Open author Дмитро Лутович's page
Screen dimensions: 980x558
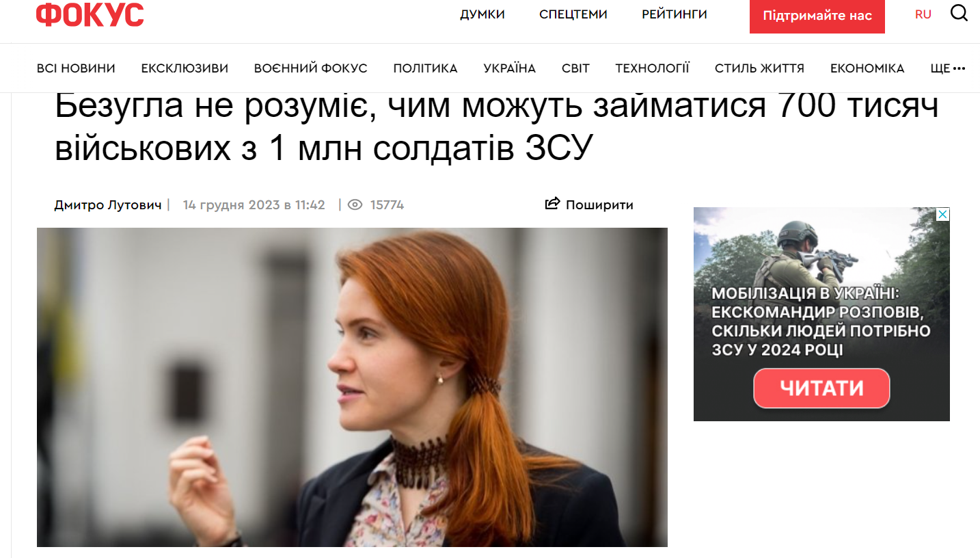click(109, 204)
